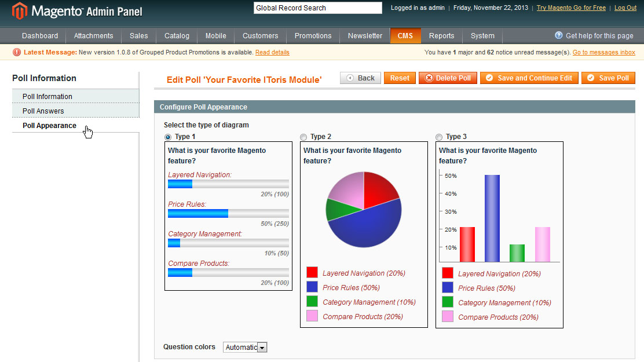Open the Promotions menu
The image size is (644, 362).
tap(313, 36)
